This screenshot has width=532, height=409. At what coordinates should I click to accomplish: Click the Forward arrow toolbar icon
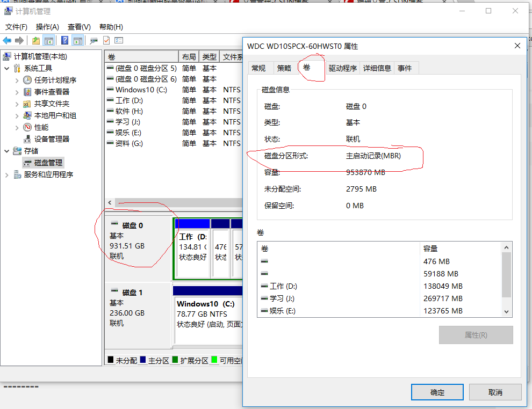[x=19, y=41]
